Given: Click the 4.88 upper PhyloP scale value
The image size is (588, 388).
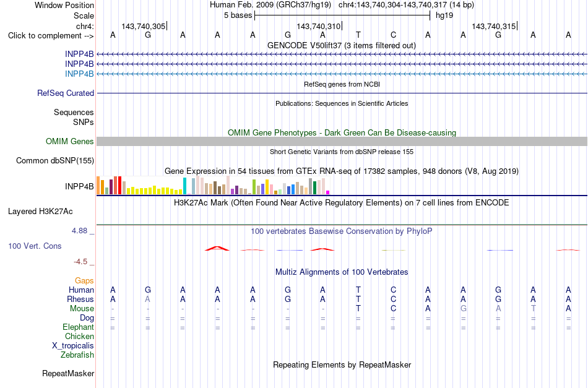Looking at the screenshot, I should (x=79, y=231).
